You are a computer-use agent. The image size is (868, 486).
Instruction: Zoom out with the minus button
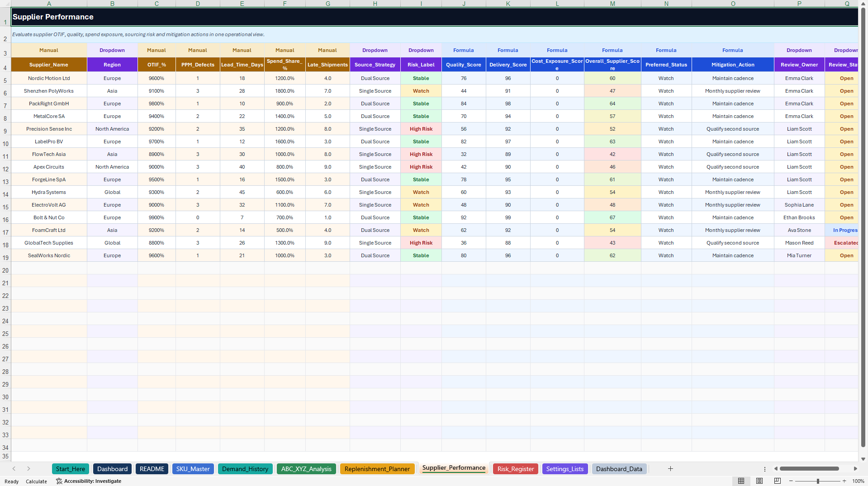click(x=791, y=481)
